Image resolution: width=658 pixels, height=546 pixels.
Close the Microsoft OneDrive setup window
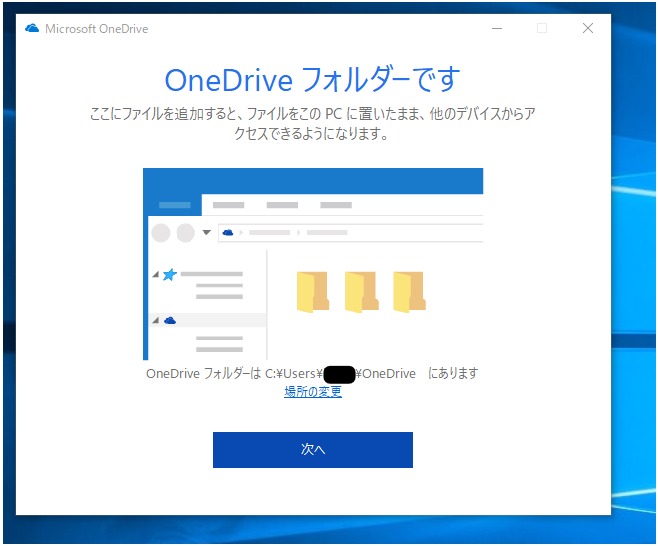(588, 28)
